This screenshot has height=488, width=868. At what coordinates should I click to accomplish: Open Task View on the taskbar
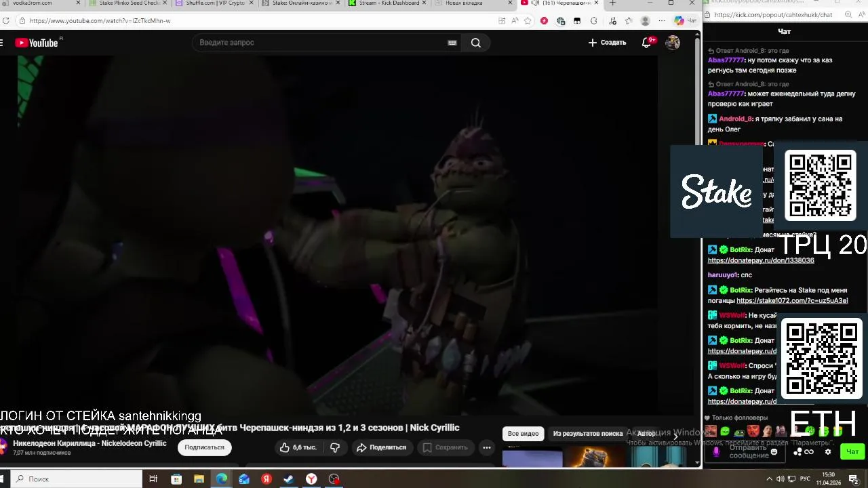click(x=153, y=479)
